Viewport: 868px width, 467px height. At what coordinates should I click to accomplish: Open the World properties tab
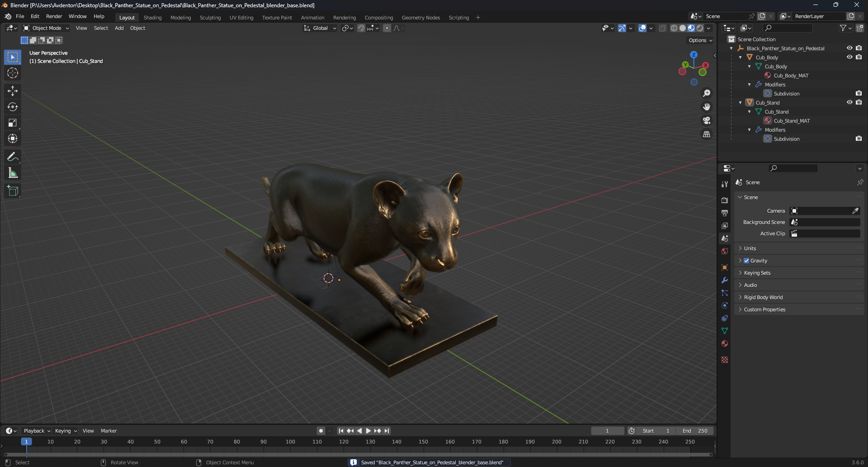pyautogui.click(x=725, y=251)
